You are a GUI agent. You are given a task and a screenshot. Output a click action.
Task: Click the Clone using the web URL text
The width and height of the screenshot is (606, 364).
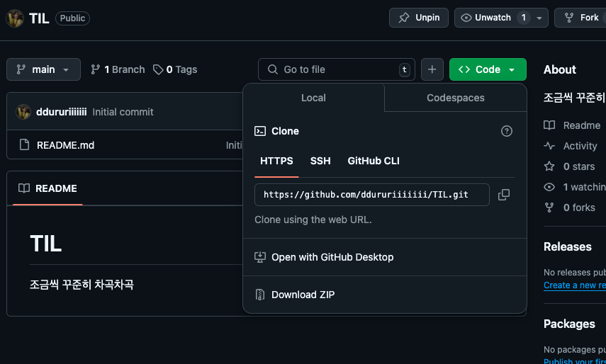pos(313,220)
